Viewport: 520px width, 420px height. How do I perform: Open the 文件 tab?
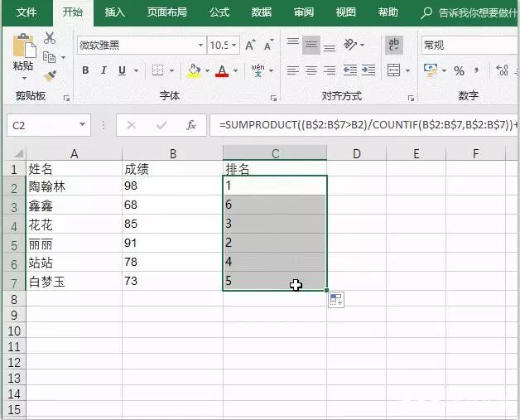[26, 12]
